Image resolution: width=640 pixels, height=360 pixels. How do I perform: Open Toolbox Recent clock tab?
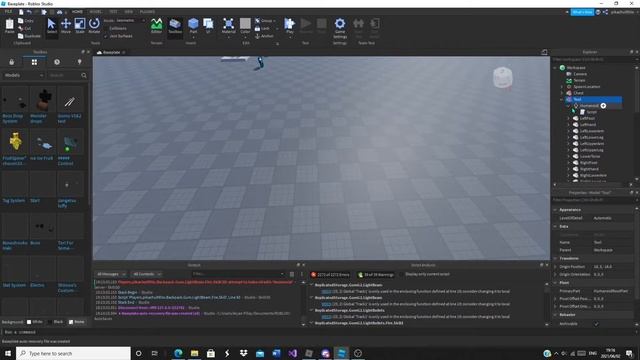(x=57, y=62)
